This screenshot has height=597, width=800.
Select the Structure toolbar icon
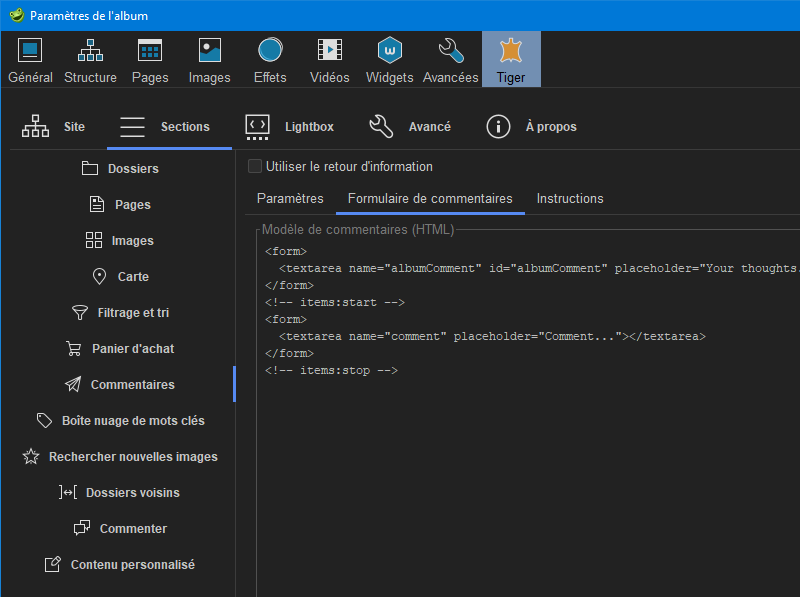(x=90, y=59)
